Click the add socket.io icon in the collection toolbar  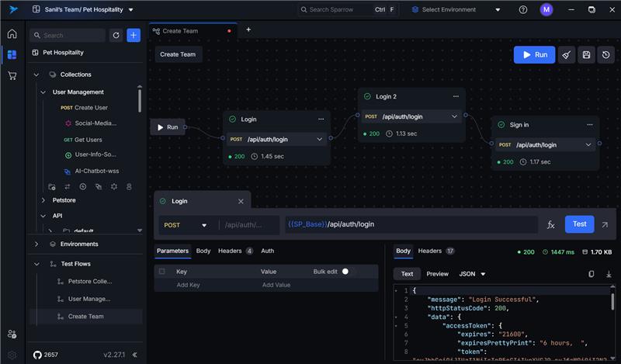click(x=83, y=186)
